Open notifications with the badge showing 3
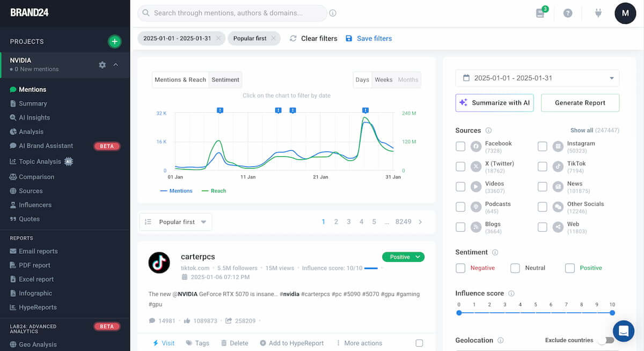Screen dimensions: 644x351 click(x=539, y=13)
